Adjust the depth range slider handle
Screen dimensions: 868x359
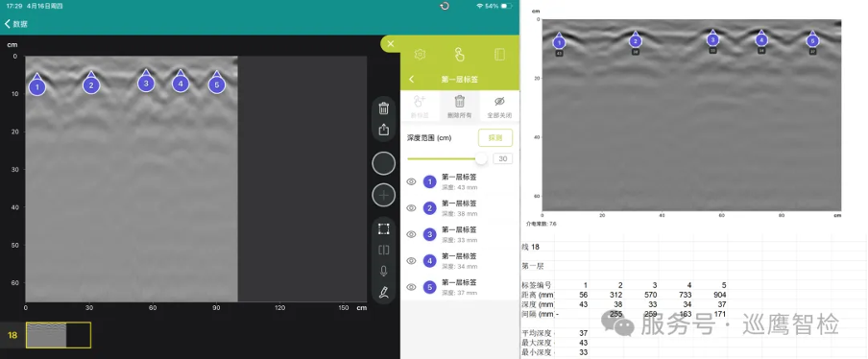pos(481,158)
